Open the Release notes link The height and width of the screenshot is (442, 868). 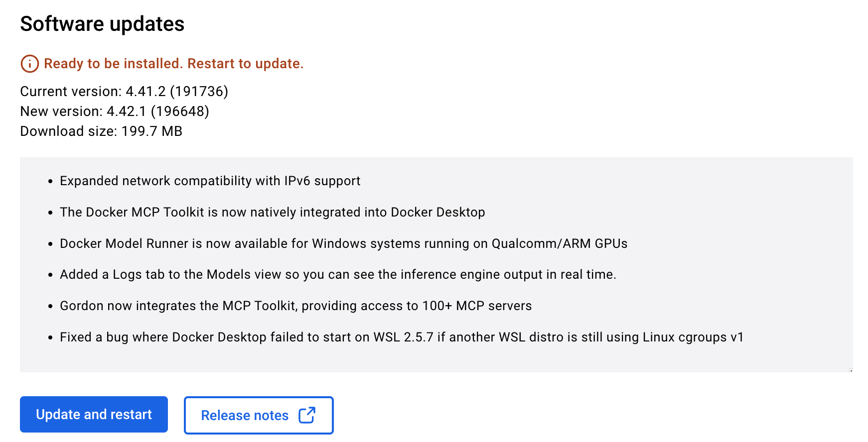245,415
